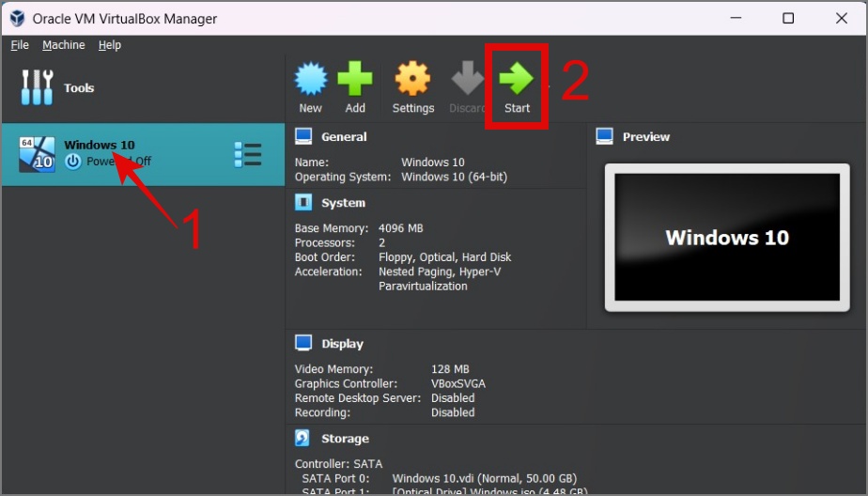Click the Paravirtualization text
Image resolution: width=868 pixels, height=496 pixels.
(423, 287)
